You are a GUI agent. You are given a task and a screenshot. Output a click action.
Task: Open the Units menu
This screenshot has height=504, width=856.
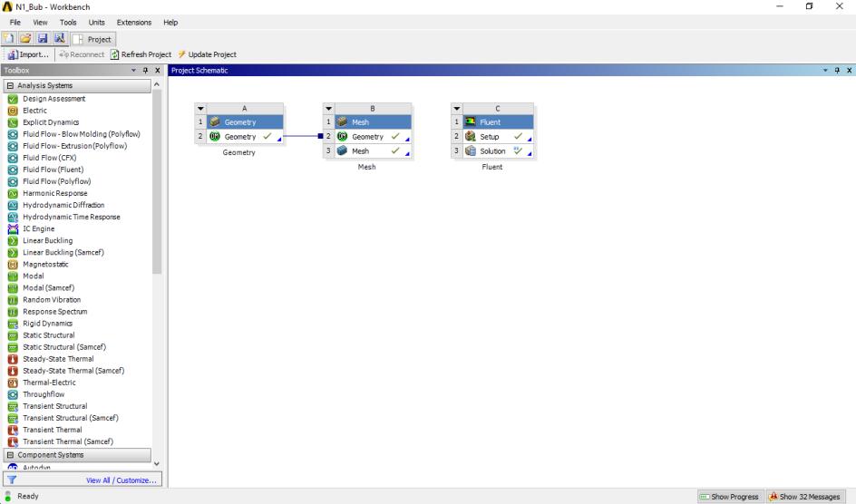point(97,23)
